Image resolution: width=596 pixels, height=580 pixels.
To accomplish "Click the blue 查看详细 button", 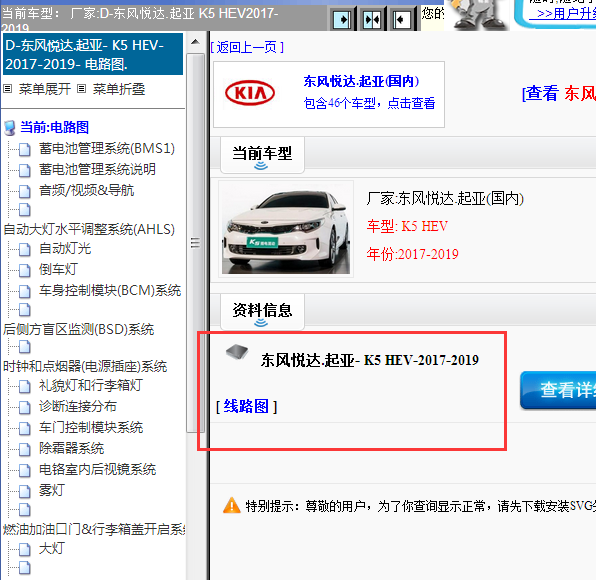I will tap(558, 390).
